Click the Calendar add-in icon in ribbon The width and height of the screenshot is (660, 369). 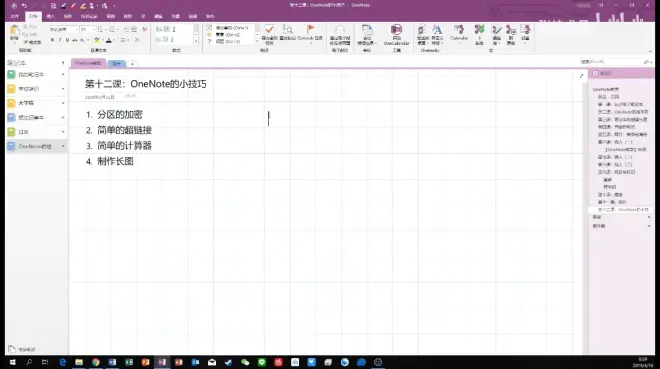pyautogui.click(x=459, y=29)
